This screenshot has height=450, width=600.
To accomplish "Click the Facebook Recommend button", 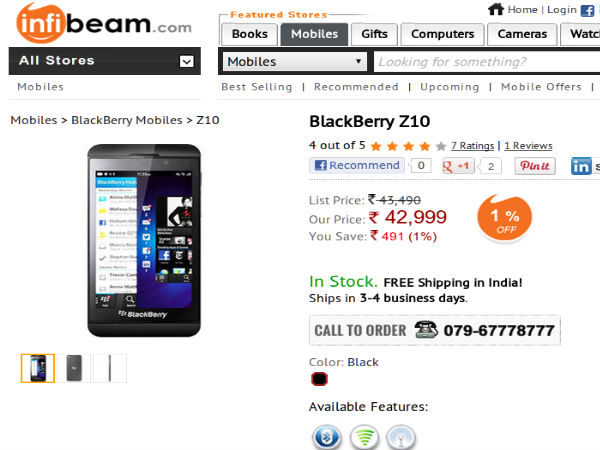I will 358,166.
